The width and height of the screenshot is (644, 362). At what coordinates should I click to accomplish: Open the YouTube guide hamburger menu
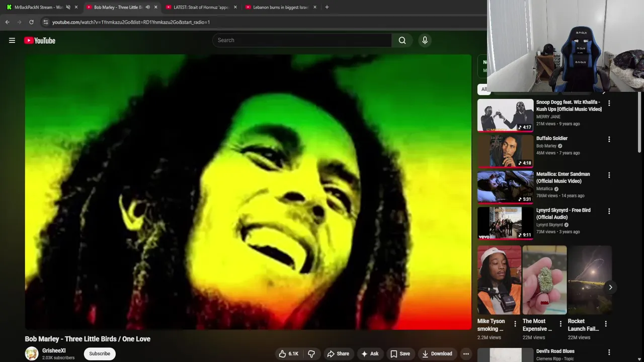[12, 40]
